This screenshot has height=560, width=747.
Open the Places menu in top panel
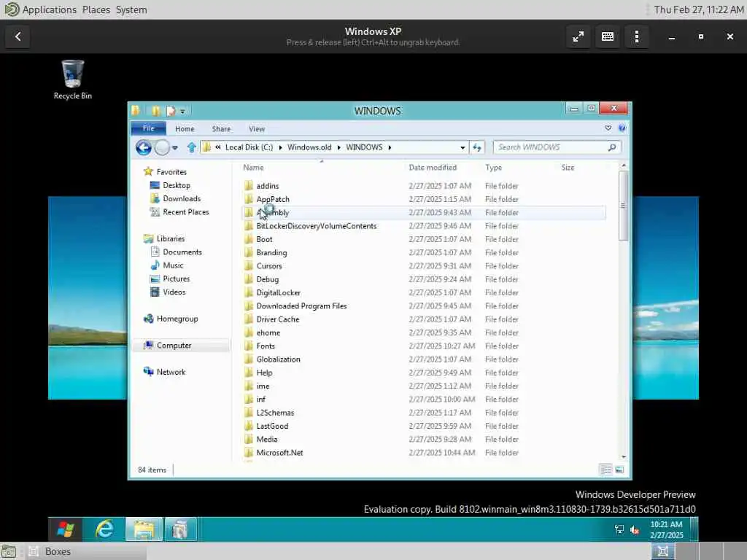pyautogui.click(x=96, y=9)
